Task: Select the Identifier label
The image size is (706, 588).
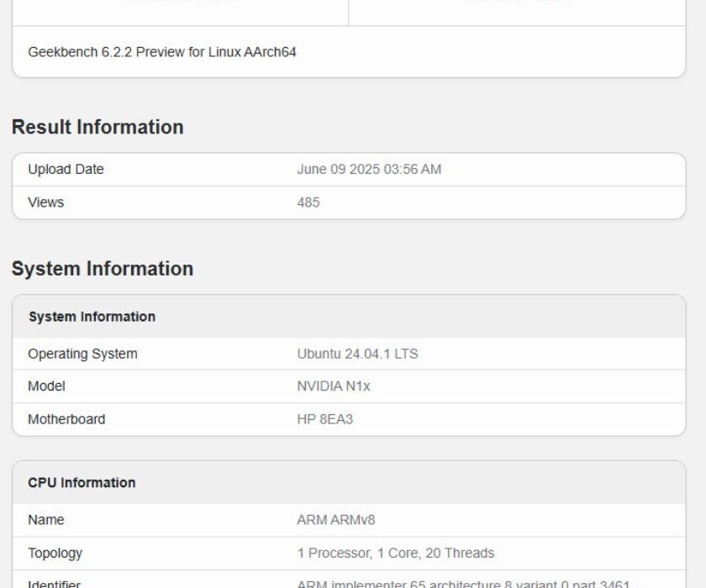Action: pos(54,584)
